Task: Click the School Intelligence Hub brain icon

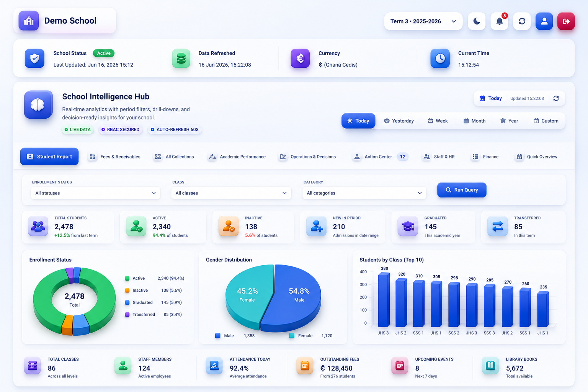Action: [38, 105]
